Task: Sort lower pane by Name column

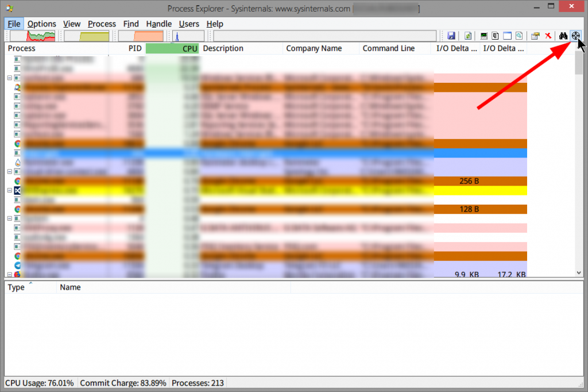Action: tap(173, 287)
